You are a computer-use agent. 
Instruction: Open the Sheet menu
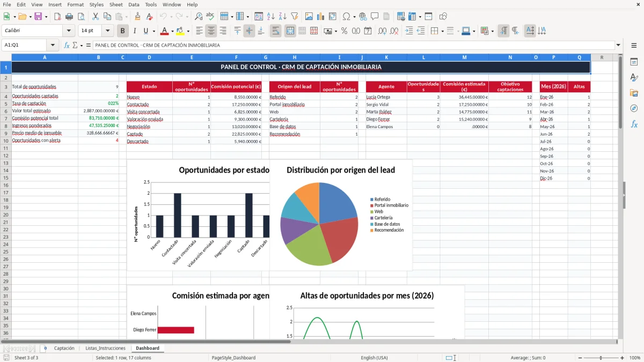116,4
